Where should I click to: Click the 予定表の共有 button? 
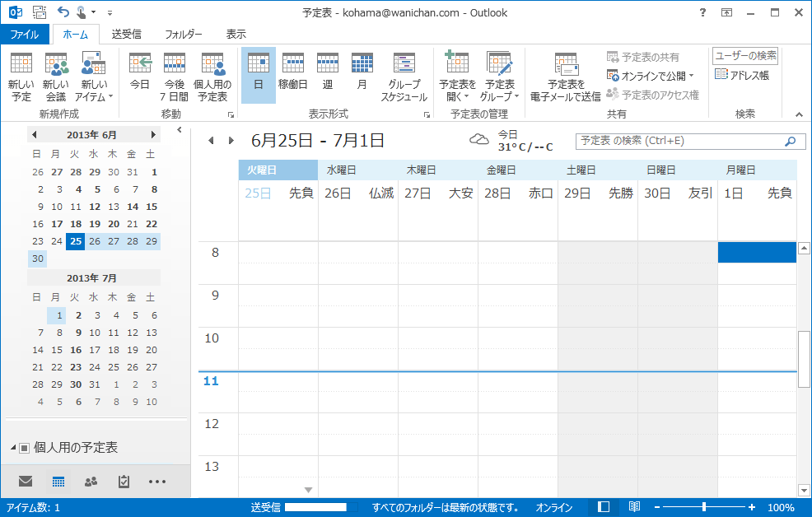pos(643,57)
